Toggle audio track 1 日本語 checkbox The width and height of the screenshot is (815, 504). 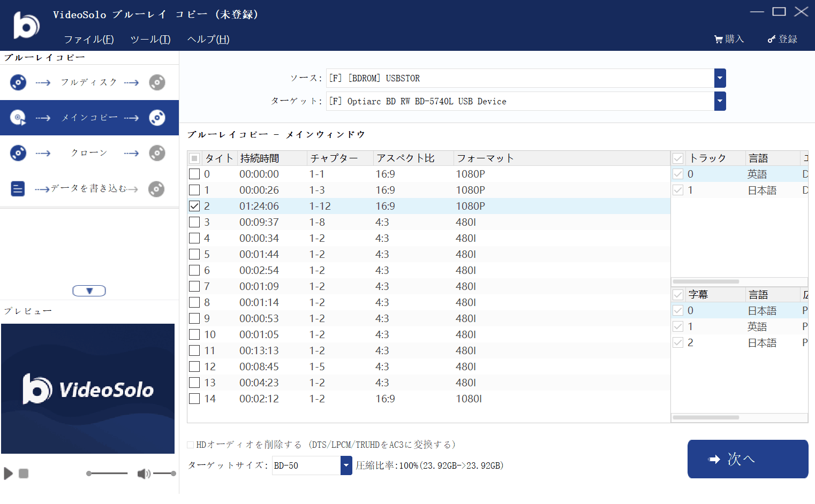coord(678,190)
